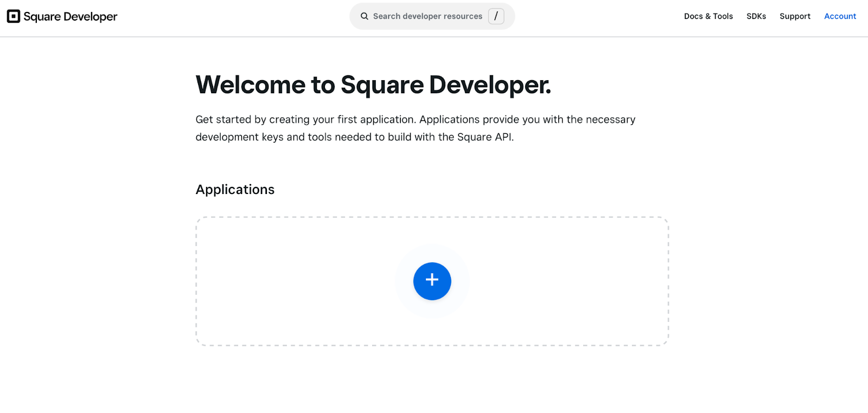Click the 'Get started by creating' paragraph

point(416,128)
